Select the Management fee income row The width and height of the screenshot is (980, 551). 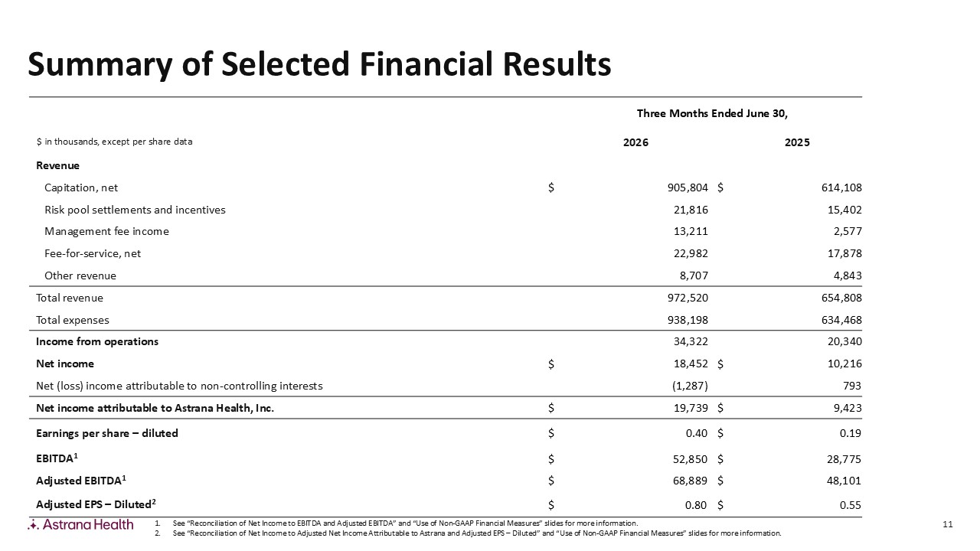click(x=449, y=231)
